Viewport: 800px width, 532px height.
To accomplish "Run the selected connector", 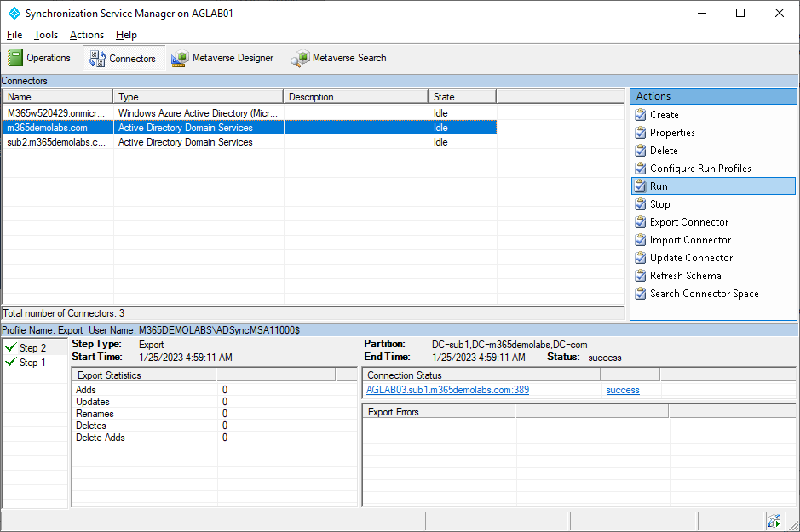I will tap(659, 186).
